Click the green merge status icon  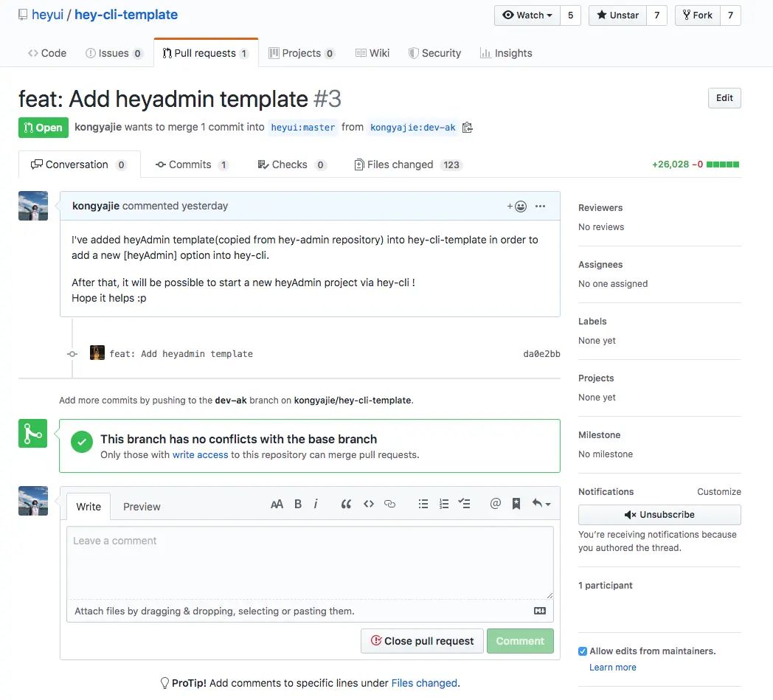click(32, 433)
